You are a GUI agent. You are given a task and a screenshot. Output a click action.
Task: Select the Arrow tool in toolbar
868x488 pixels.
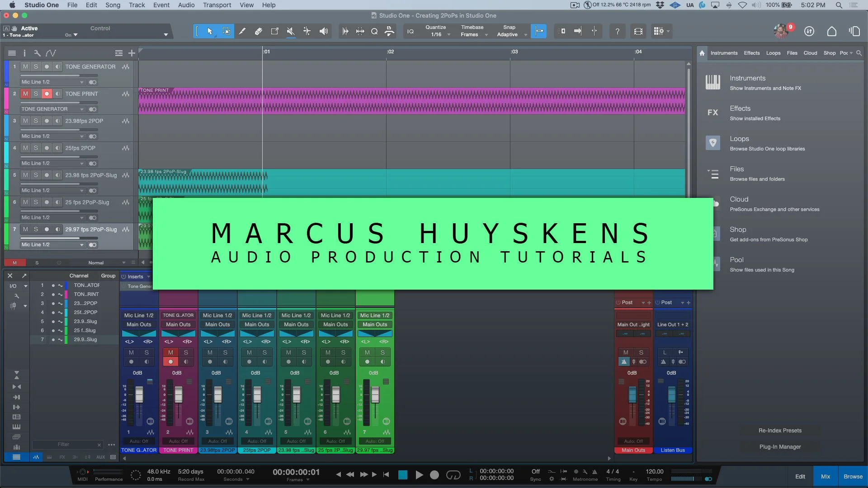210,31
